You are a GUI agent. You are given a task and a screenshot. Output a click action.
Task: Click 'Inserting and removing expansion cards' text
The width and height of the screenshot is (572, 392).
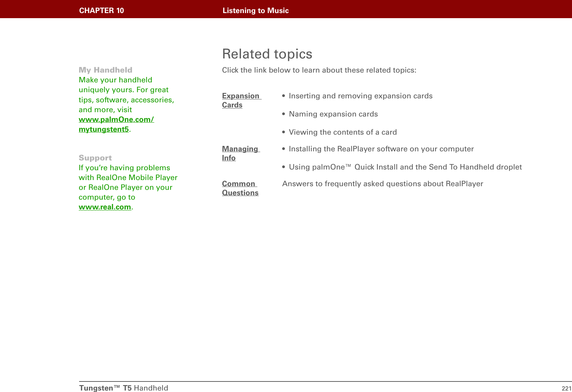pos(360,96)
